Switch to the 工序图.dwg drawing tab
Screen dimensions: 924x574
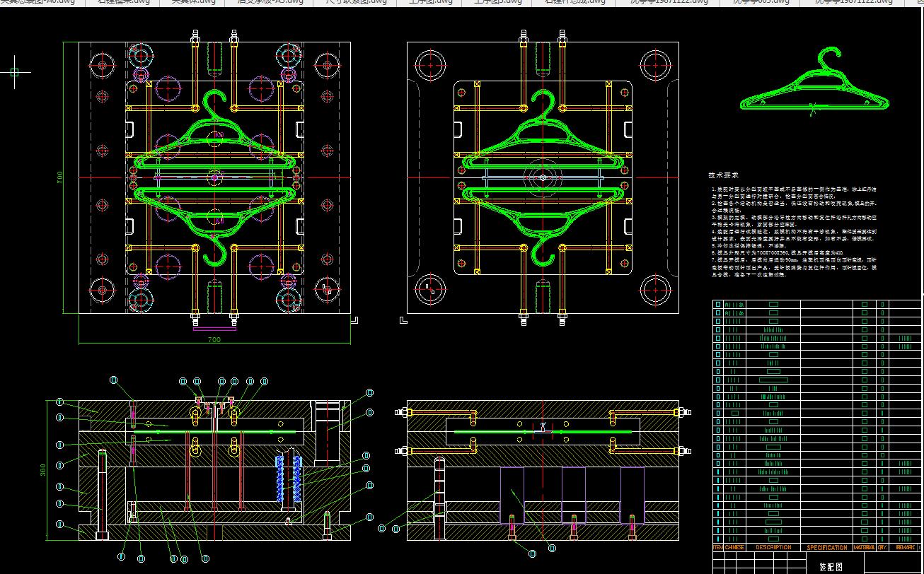pyautogui.click(x=430, y=2)
